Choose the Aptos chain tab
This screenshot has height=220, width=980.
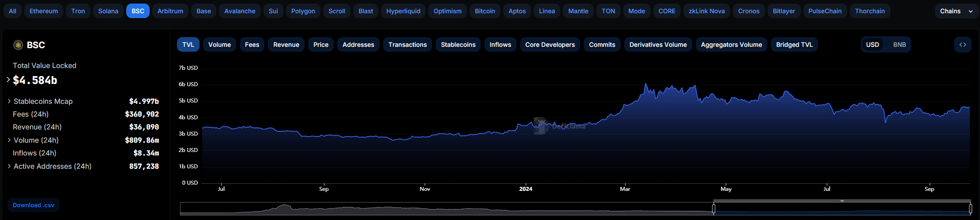[517, 11]
